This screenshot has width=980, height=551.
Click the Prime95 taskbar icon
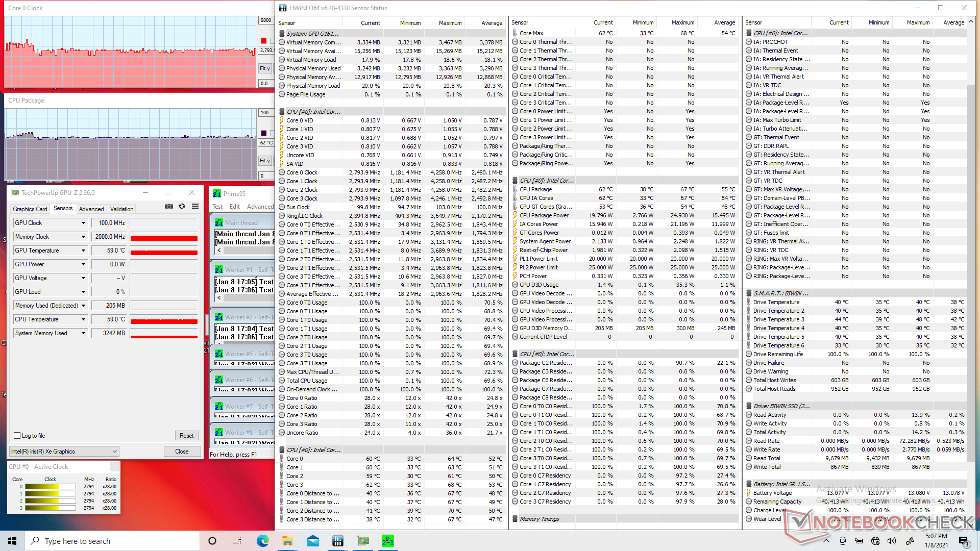(387, 541)
